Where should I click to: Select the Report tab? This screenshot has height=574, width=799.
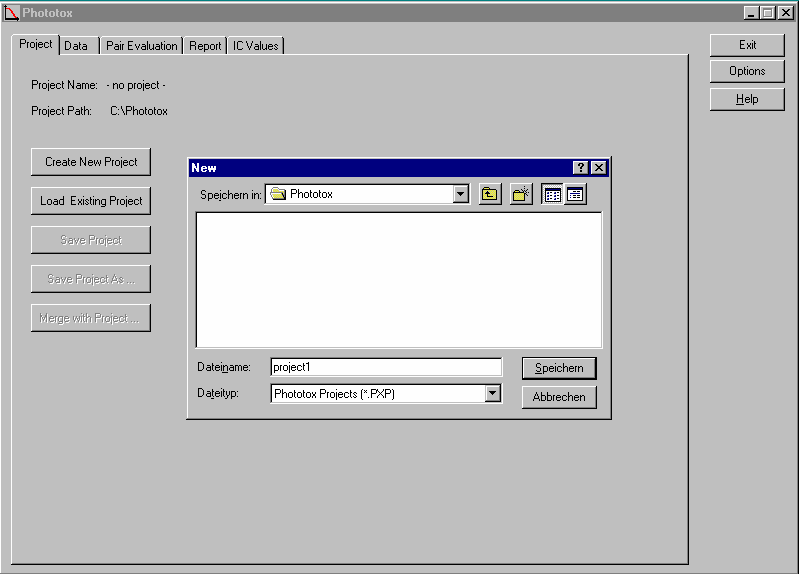pos(205,46)
